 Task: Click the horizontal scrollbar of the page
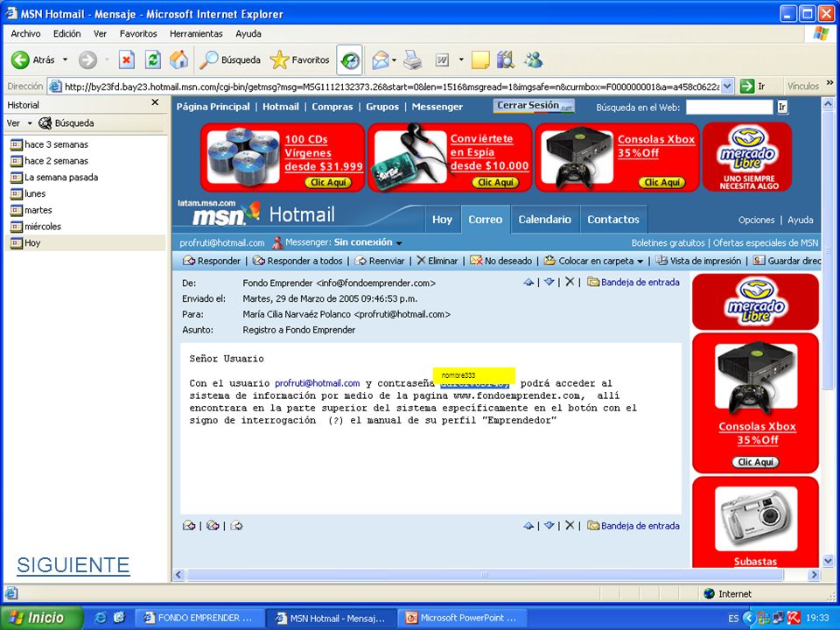485,575
